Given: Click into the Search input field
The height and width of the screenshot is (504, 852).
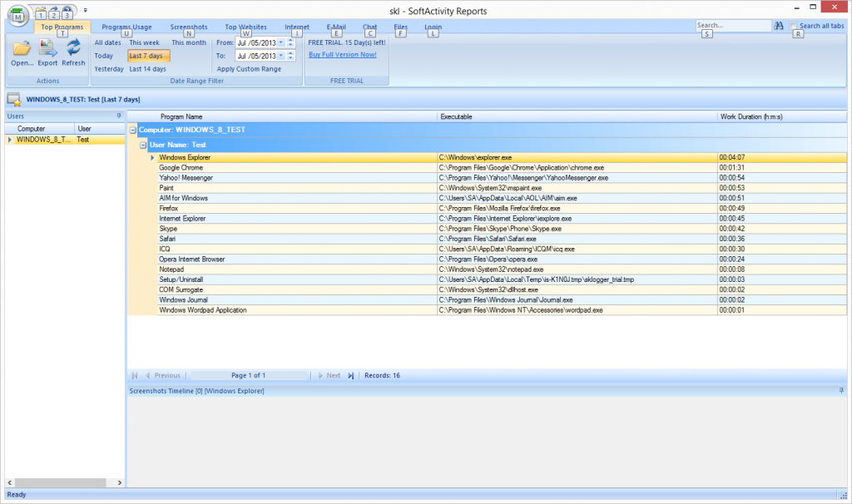Looking at the screenshot, I should click(x=732, y=27).
